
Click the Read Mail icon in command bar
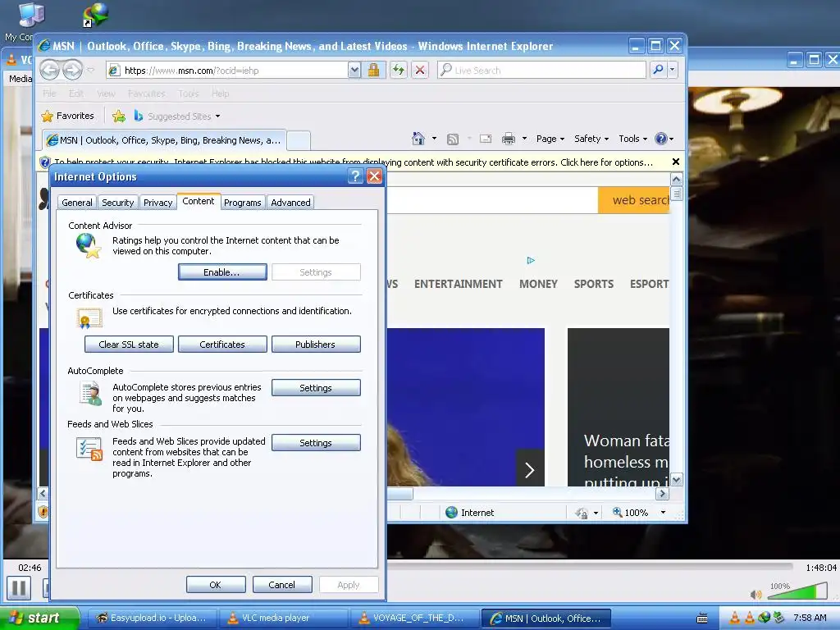[486, 139]
